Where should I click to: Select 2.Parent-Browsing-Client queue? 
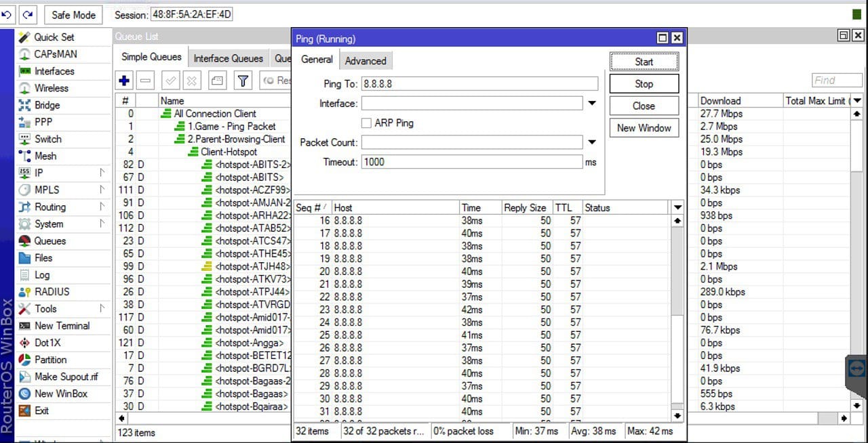point(236,140)
